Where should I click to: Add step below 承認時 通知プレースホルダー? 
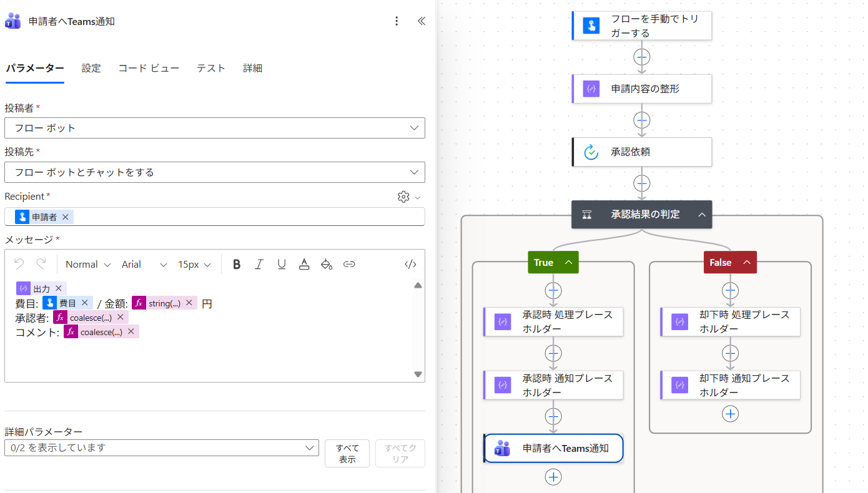click(553, 416)
